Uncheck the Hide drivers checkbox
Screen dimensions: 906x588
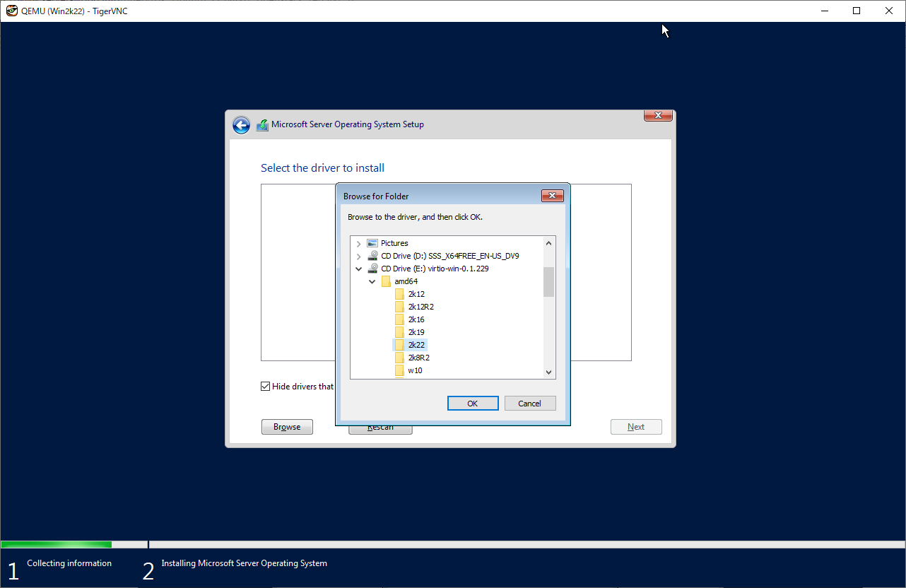click(x=266, y=387)
